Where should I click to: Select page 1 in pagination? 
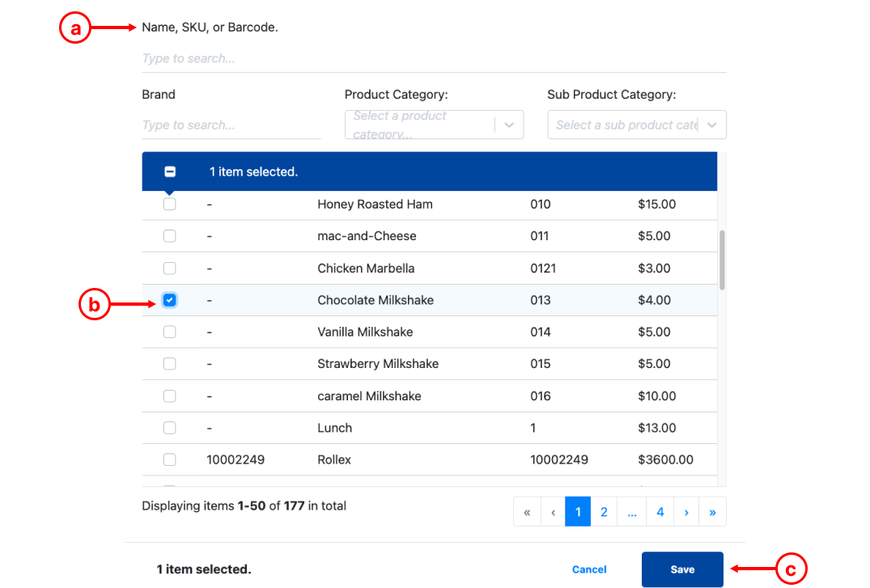click(x=578, y=512)
